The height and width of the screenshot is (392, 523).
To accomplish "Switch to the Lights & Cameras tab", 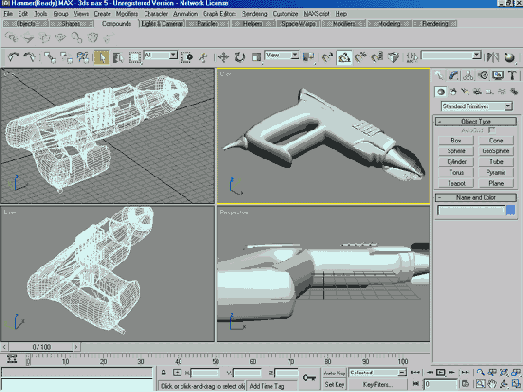I will point(162,24).
